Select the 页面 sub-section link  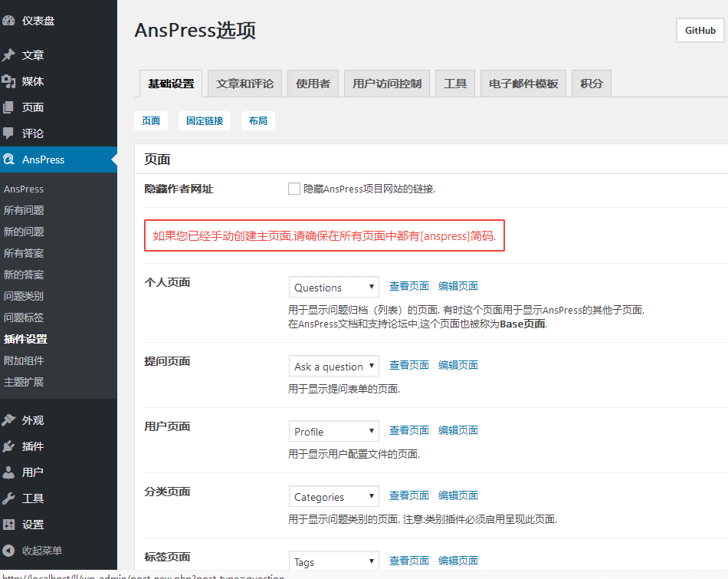[x=151, y=121]
